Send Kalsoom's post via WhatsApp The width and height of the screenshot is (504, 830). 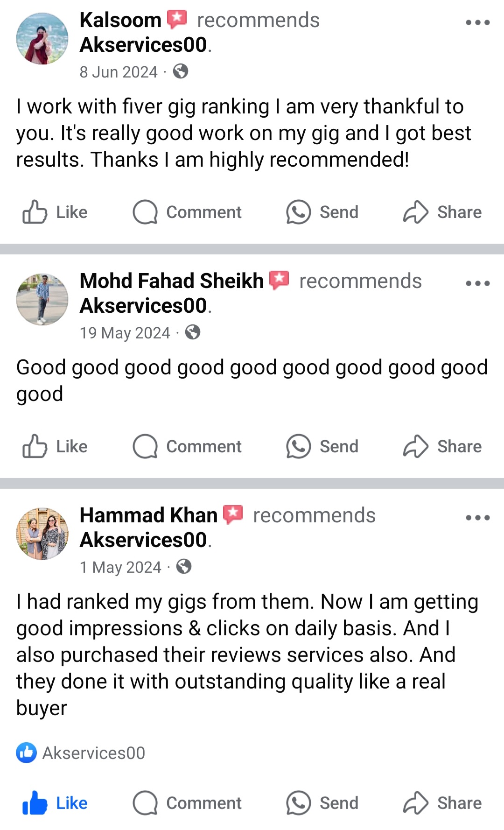coord(322,212)
